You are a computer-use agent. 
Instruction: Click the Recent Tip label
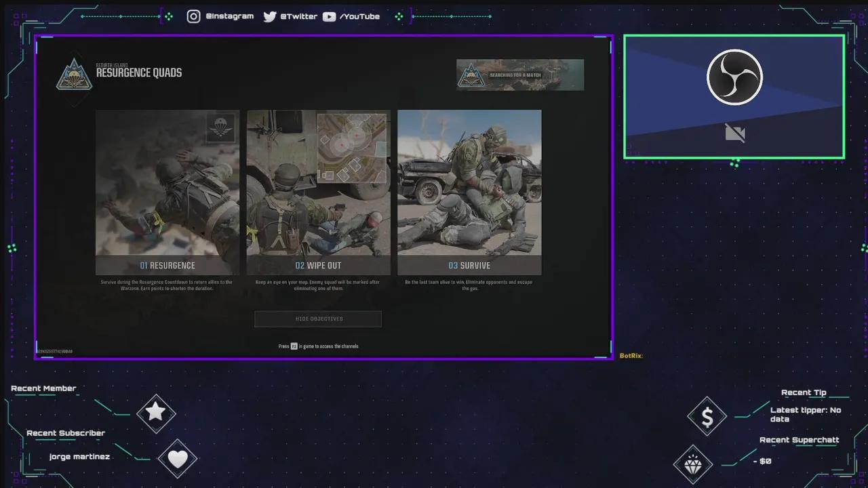pos(804,392)
